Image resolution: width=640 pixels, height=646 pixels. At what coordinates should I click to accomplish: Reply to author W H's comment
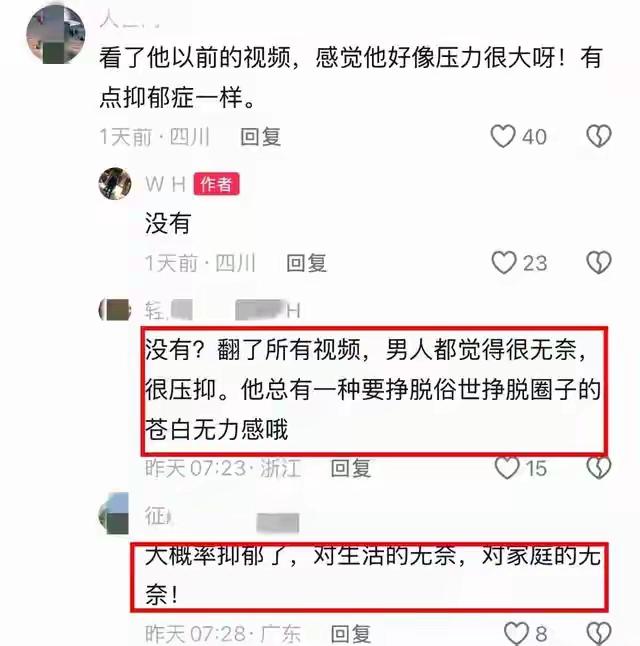tap(307, 263)
